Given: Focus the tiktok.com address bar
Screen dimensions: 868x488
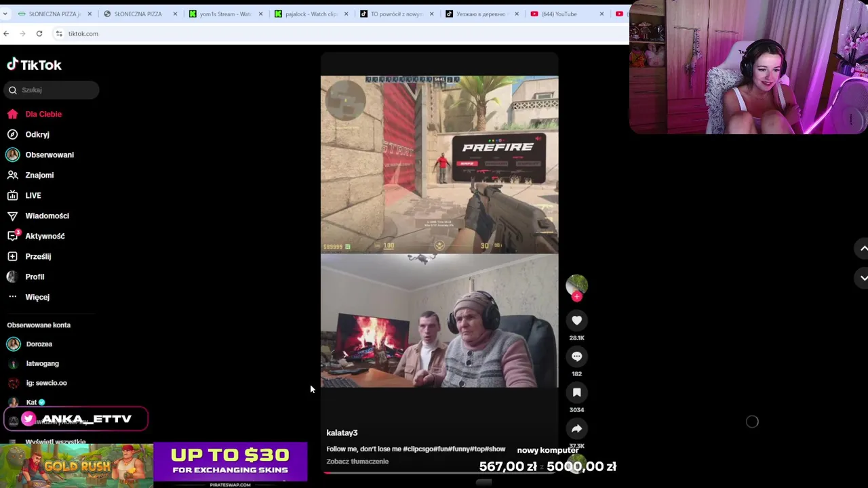Looking at the screenshot, I should tap(339, 33).
